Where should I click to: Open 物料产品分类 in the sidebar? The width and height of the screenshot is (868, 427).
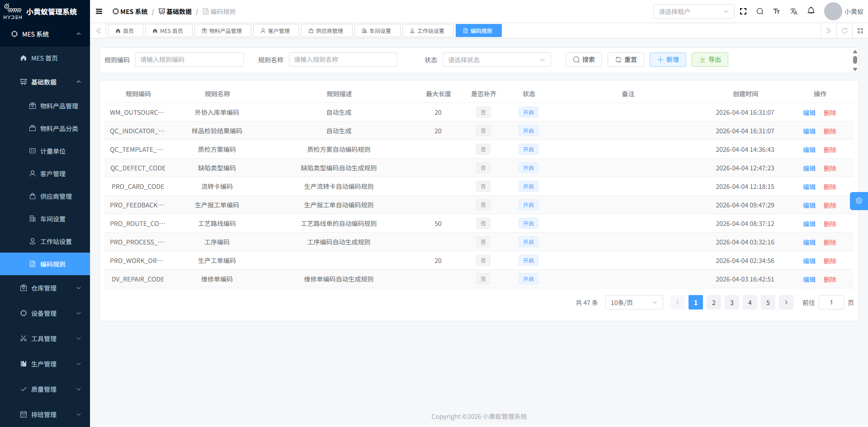[x=45, y=128]
